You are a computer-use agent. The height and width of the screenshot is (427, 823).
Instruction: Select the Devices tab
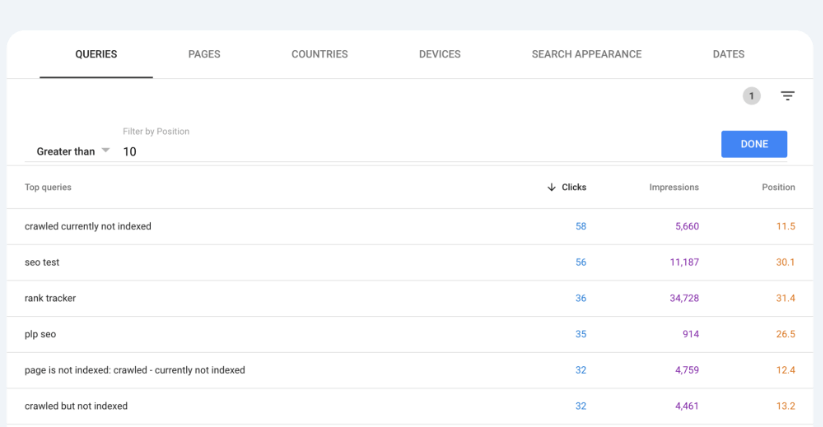(x=439, y=54)
